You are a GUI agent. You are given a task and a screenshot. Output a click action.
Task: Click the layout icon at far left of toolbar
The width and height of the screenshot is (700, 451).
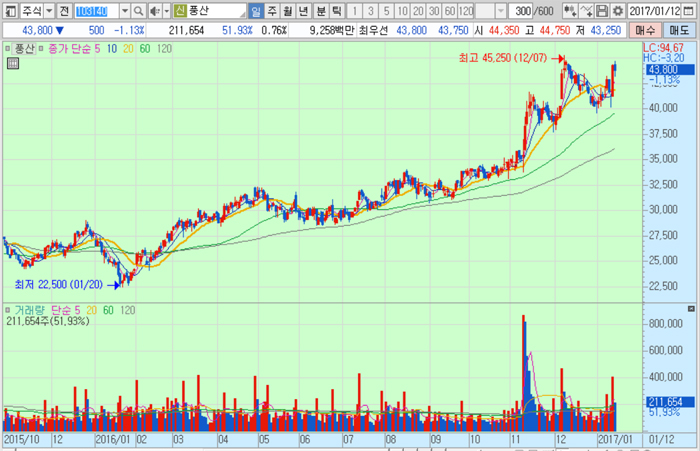point(9,10)
